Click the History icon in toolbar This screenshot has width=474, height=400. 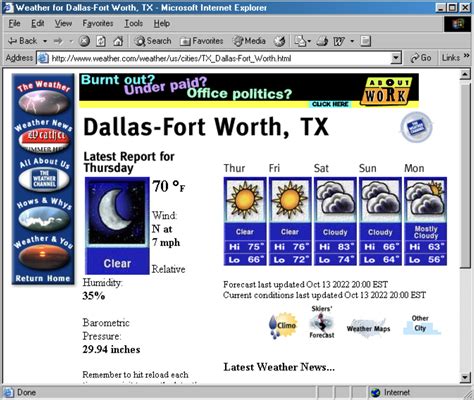pos(279,41)
